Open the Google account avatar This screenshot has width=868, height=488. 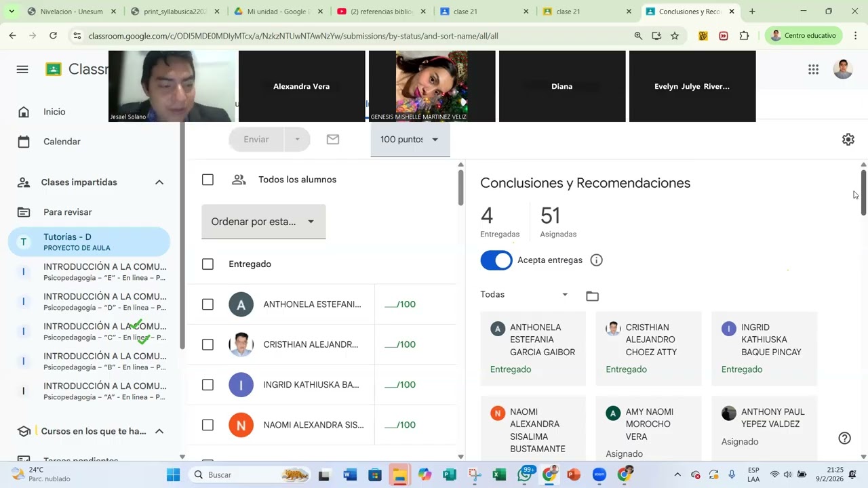tap(842, 69)
